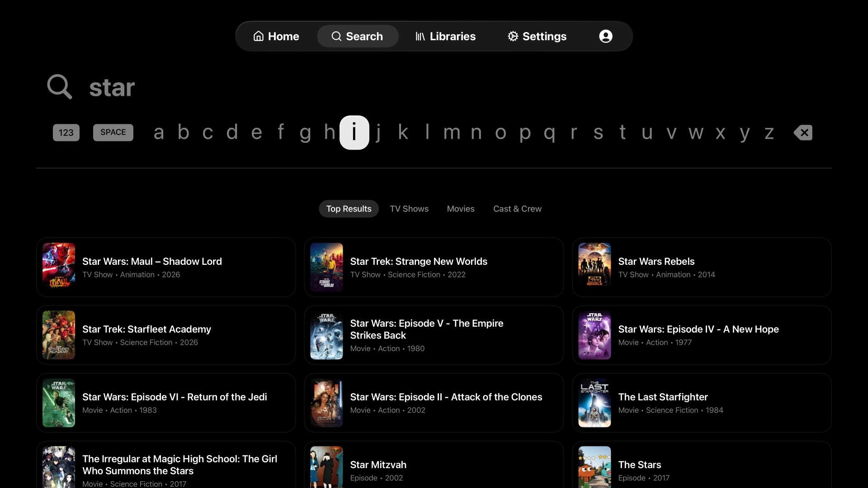Insert a space using SPACE key

[x=113, y=132]
